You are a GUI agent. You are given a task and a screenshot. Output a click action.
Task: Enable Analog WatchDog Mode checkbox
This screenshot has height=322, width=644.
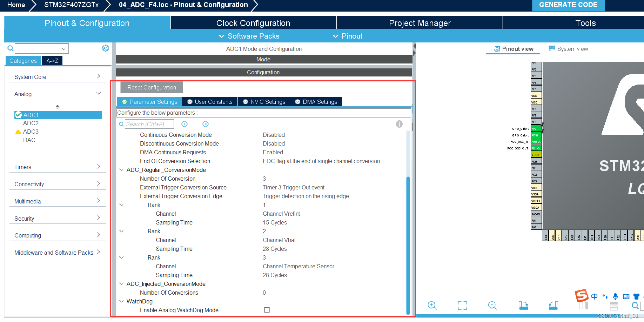(267, 310)
